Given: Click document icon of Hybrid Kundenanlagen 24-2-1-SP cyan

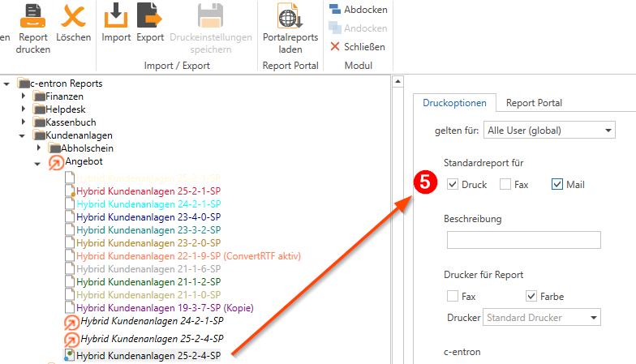Looking at the screenshot, I should click(x=70, y=204).
